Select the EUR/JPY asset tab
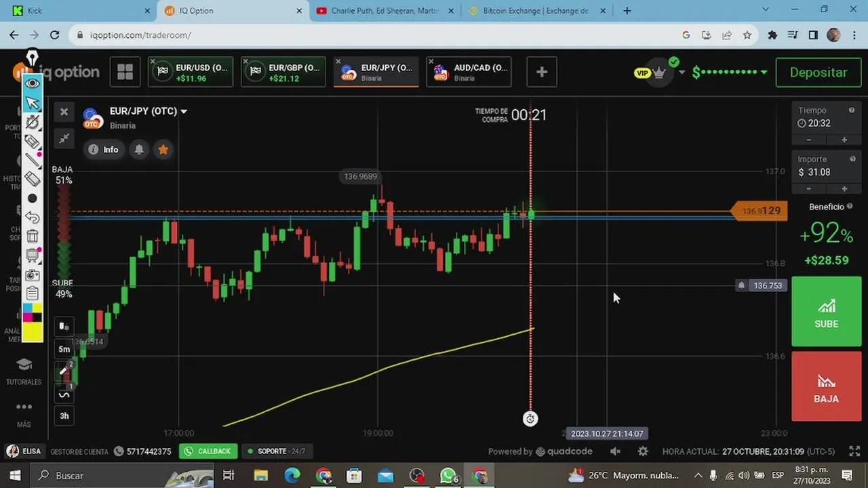The height and width of the screenshot is (488, 868). point(376,73)
